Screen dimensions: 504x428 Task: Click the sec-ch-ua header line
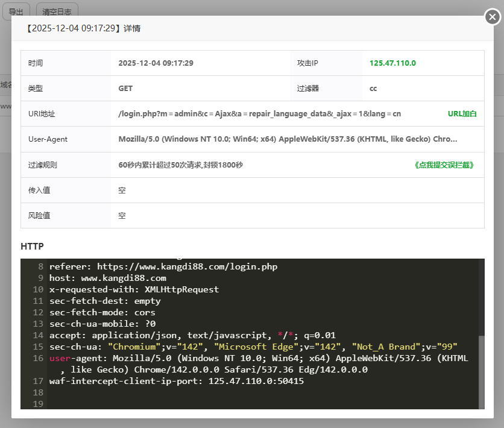(x=253, y=347)
